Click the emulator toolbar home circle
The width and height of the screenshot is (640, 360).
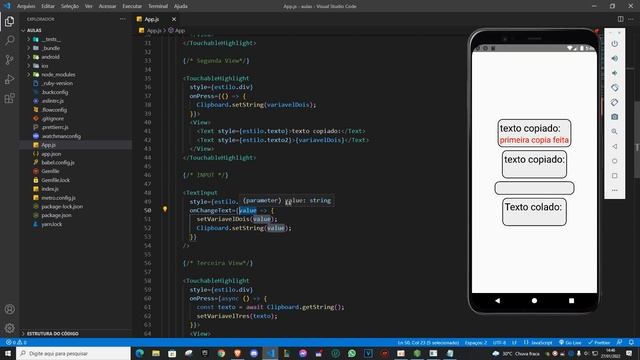click(615, 161)
